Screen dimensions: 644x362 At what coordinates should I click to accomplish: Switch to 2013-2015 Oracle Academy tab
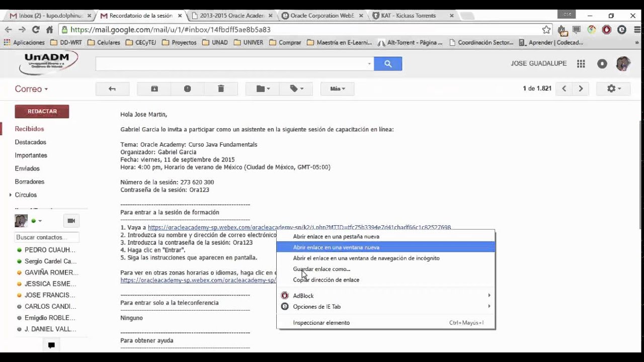click(232, 16)
